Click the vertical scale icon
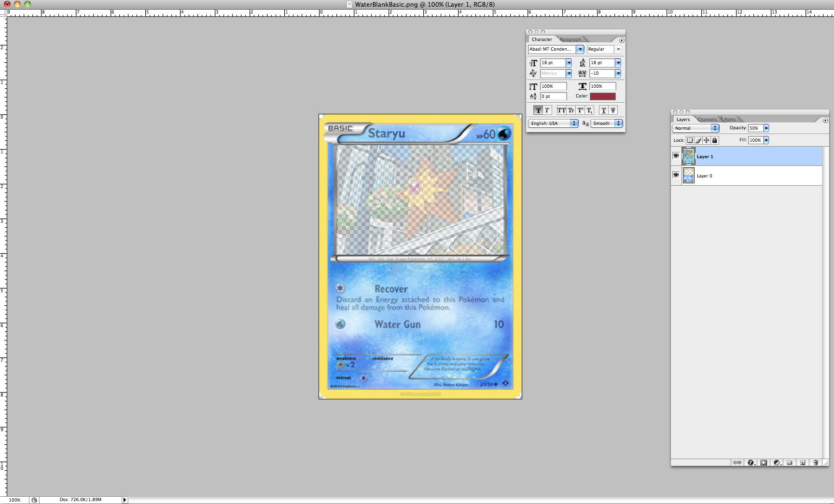The width and height of the screenshot is (834, 504). tap(533, 86)
